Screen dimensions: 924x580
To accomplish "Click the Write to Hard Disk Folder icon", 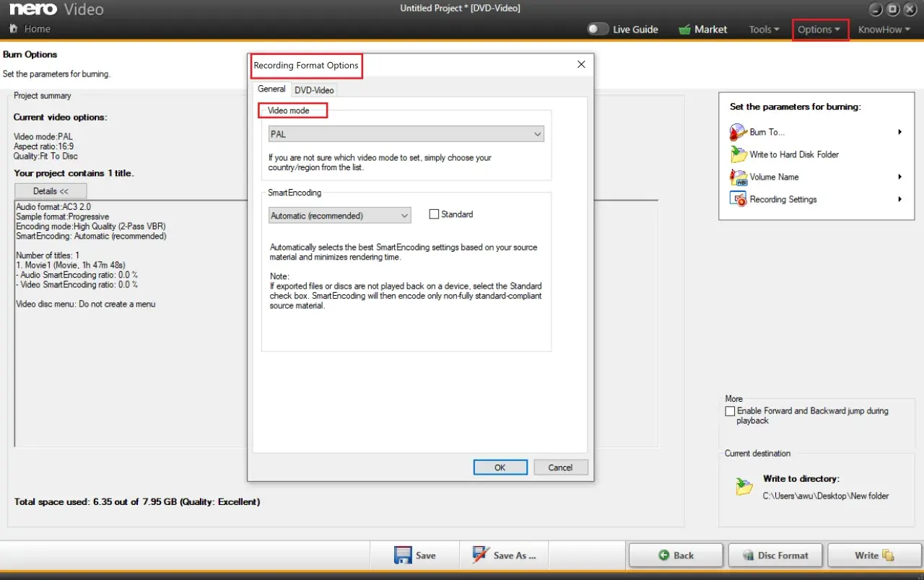I will 738,154.
